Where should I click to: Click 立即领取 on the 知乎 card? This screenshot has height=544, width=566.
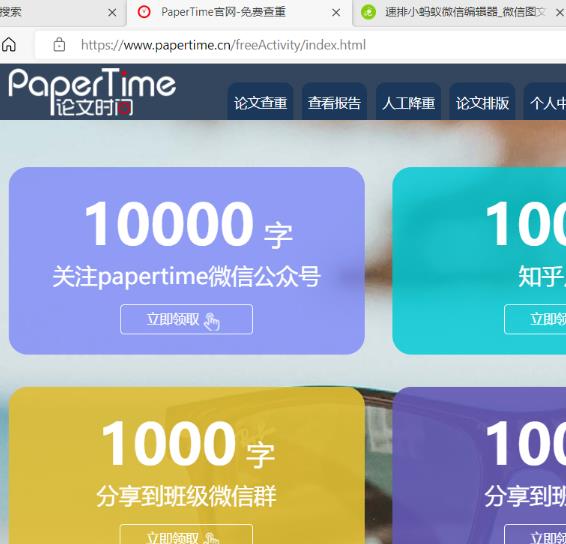(535, 319)
